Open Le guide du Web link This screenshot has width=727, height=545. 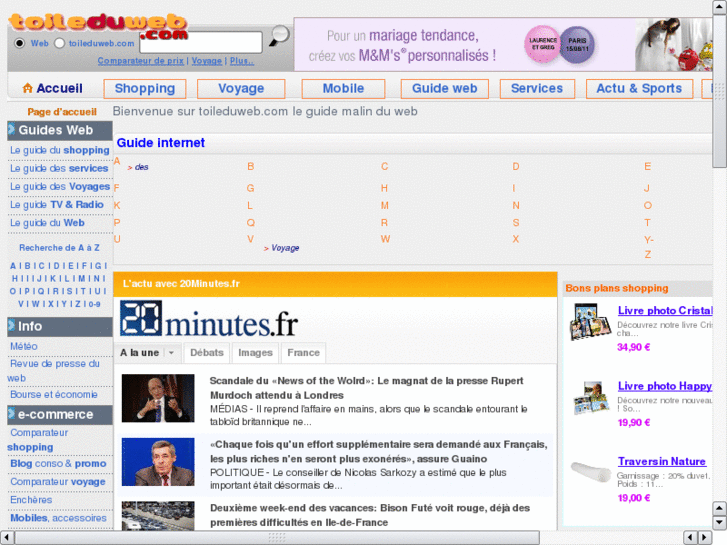click(47, 223)
